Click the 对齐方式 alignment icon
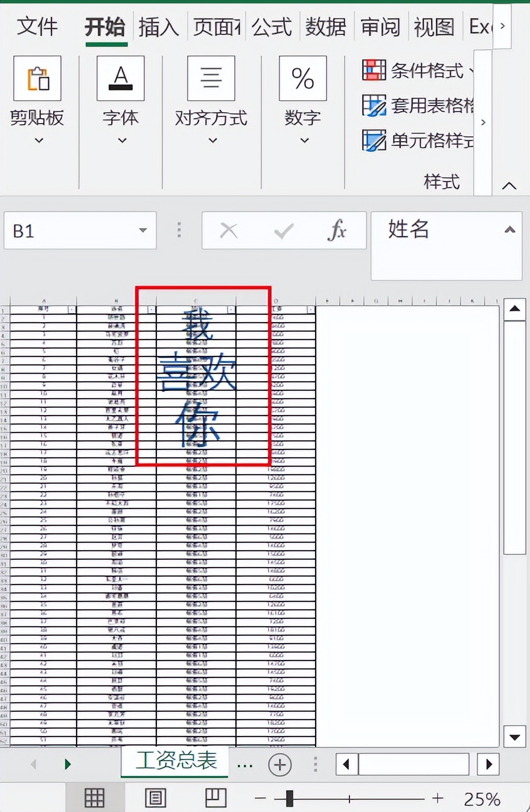Viewport: 530px width, 812px height. [x=211, y=78]
